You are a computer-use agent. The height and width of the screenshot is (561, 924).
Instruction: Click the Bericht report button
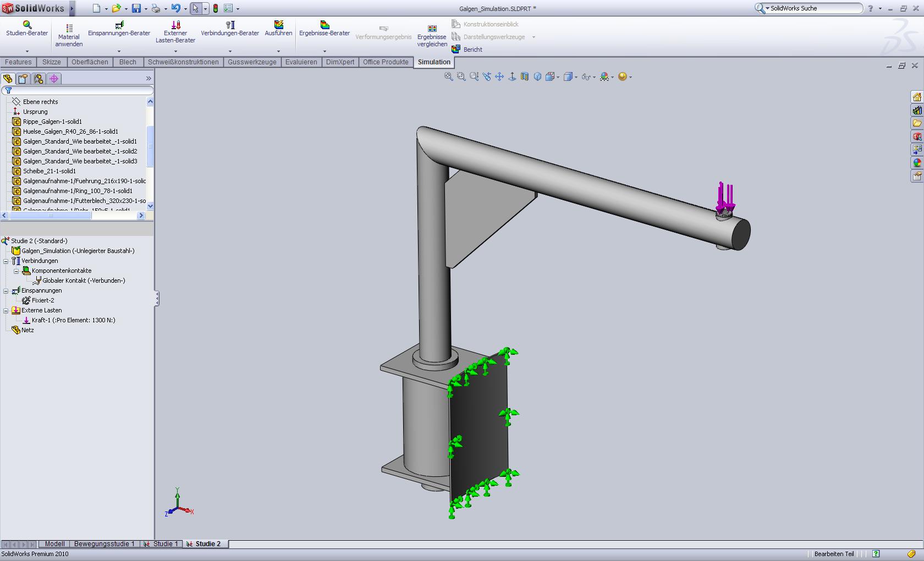(472, 50)
